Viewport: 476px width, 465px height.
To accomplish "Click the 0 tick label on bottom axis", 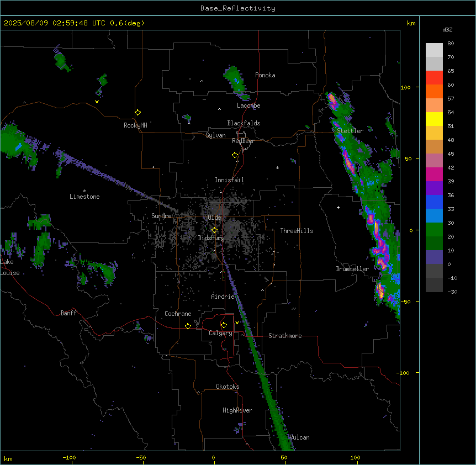I will click(213, 457).
